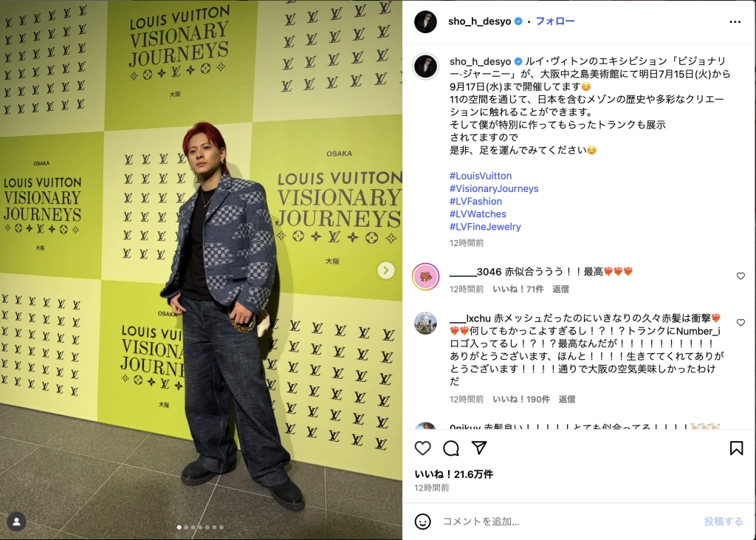View the 190 likes on ___lxchu's comment
Viewport: 756px width, 540px height.
520,399
